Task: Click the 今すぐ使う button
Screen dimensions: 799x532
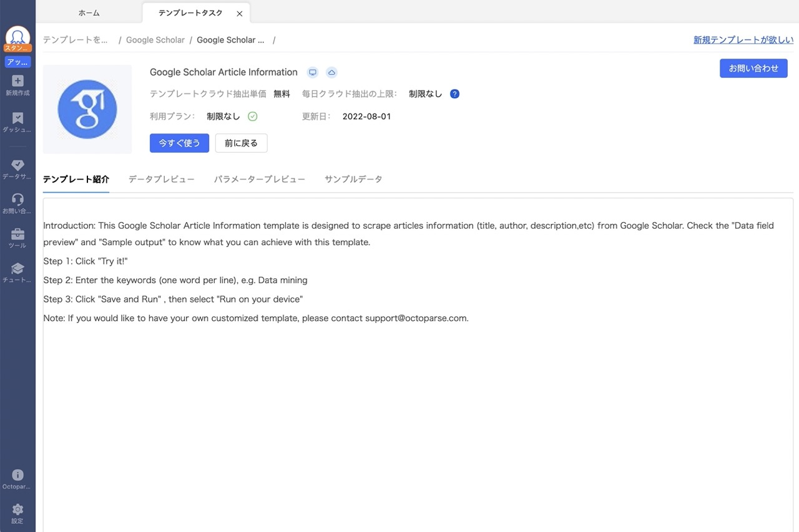Action: click(x=179, y=143)
